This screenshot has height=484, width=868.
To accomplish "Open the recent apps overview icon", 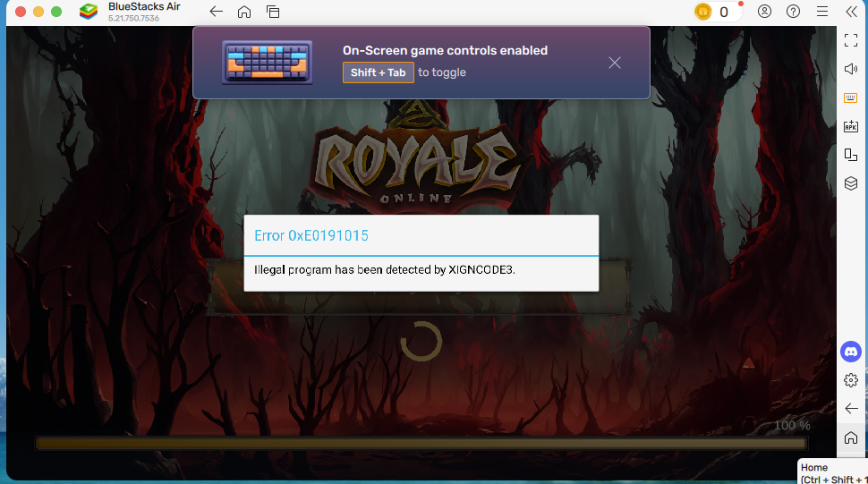I will point(273,12).
